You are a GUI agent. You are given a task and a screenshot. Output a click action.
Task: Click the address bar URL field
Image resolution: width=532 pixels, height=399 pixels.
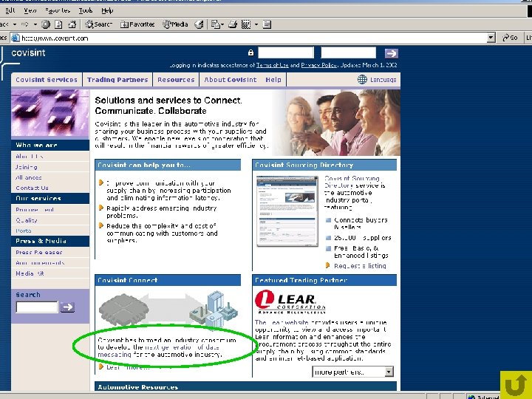(253, 38)
